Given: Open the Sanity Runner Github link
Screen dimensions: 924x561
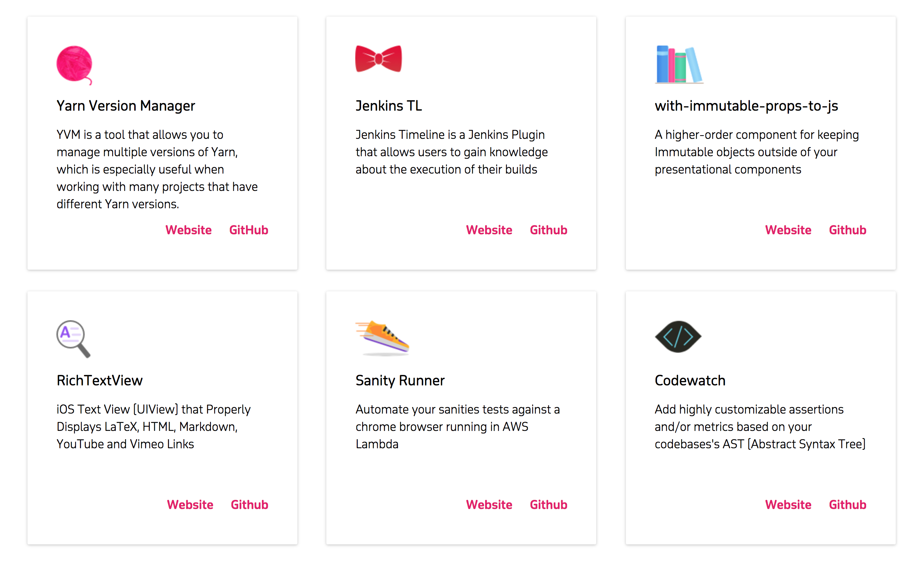Looking at the screenshot, I should (548, 504).
